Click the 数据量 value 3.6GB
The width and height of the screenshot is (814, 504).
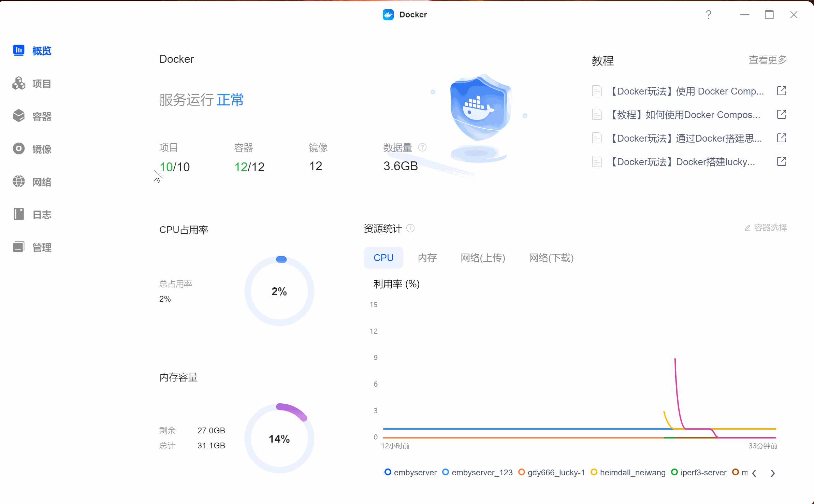click(x=401, y=166)
